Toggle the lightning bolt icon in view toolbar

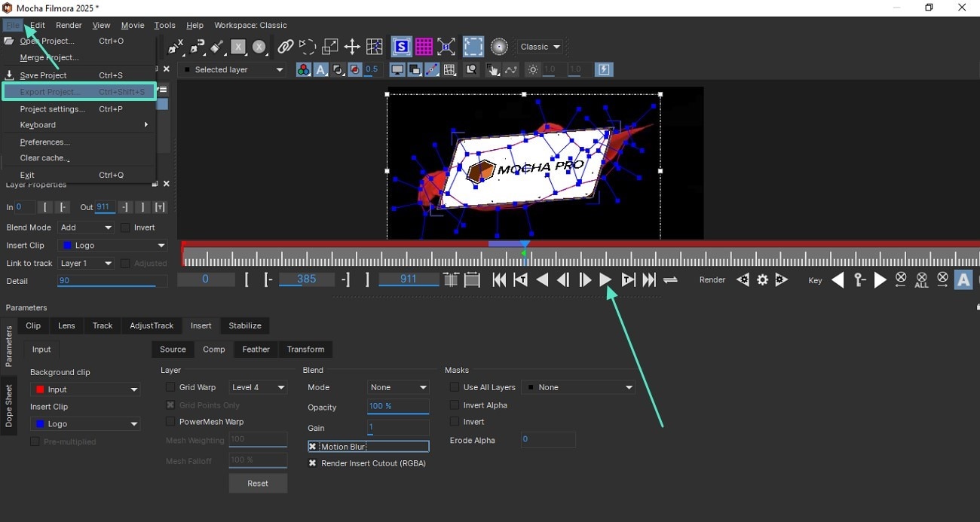[x=604, y=69]
